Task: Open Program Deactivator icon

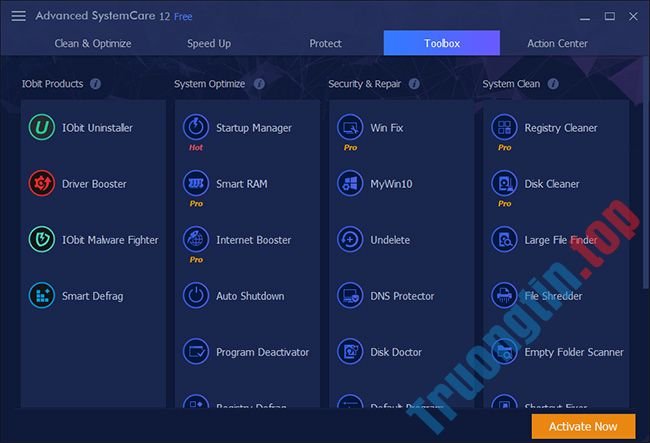Action: [196, 351]
